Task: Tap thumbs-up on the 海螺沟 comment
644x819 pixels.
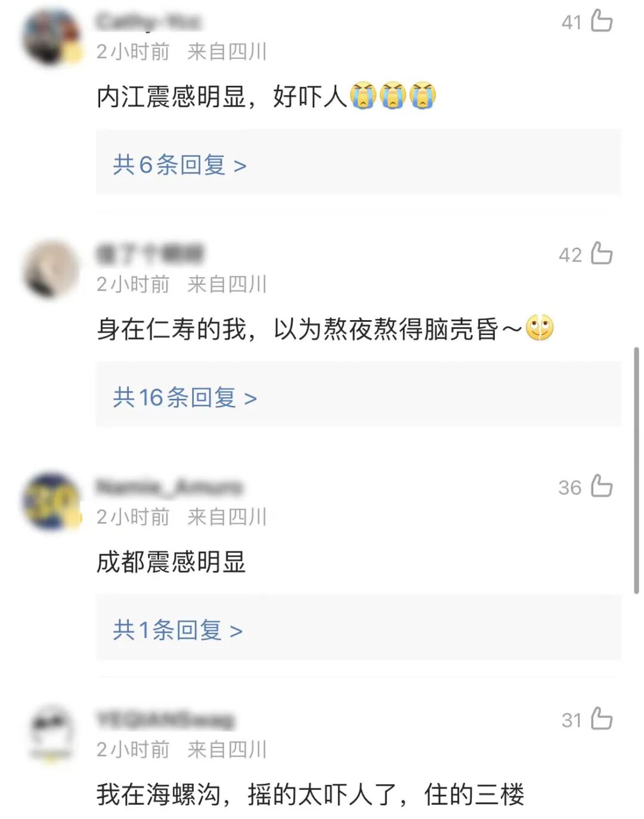Action: (602, 718)
